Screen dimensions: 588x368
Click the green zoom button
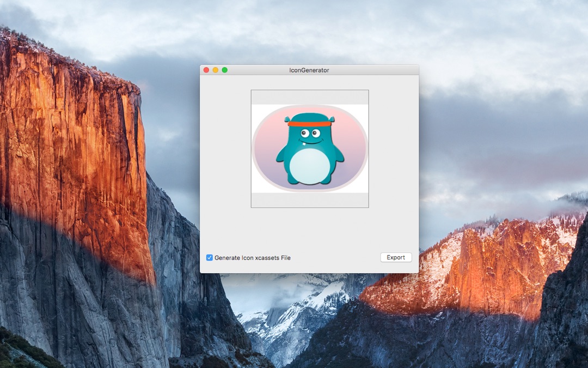coord(223,70)
